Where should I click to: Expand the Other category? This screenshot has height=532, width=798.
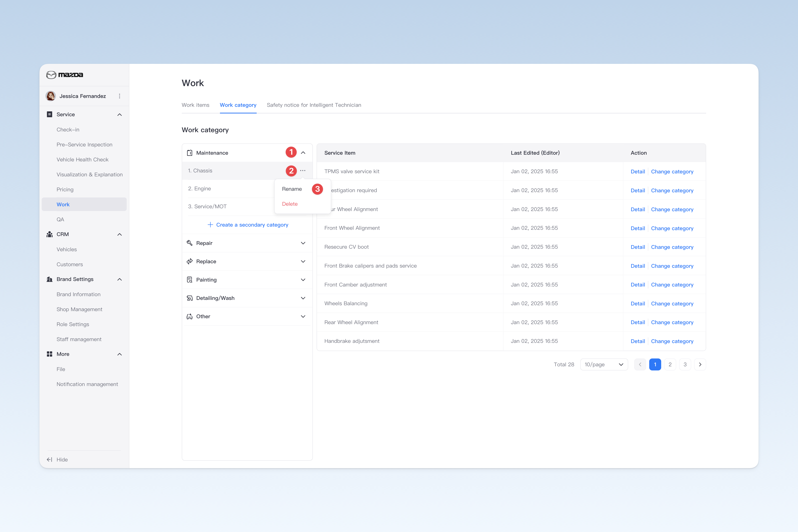tap(303, 316)
